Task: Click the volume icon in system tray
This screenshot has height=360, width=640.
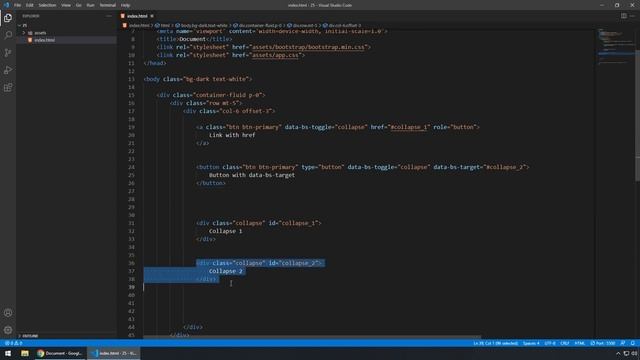Action: [634, 353]
